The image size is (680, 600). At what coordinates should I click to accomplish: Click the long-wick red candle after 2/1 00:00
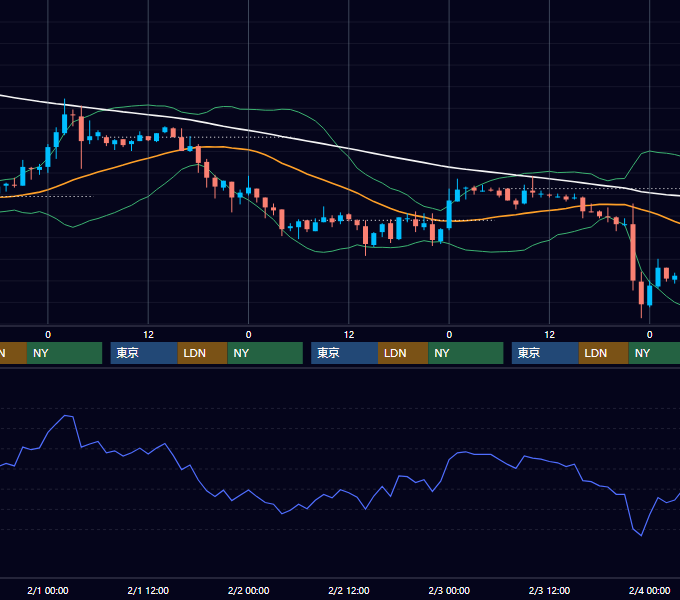click(x=81, y=130)
